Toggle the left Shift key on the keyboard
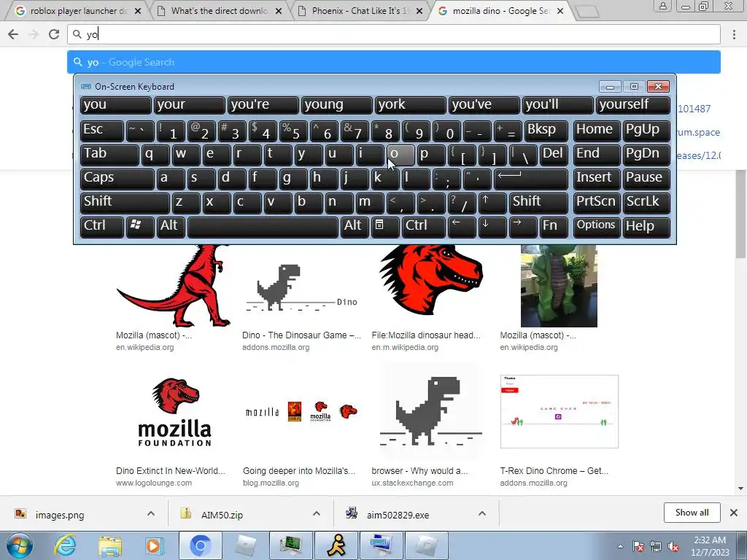The image size is (747, 560). (125, 203)
